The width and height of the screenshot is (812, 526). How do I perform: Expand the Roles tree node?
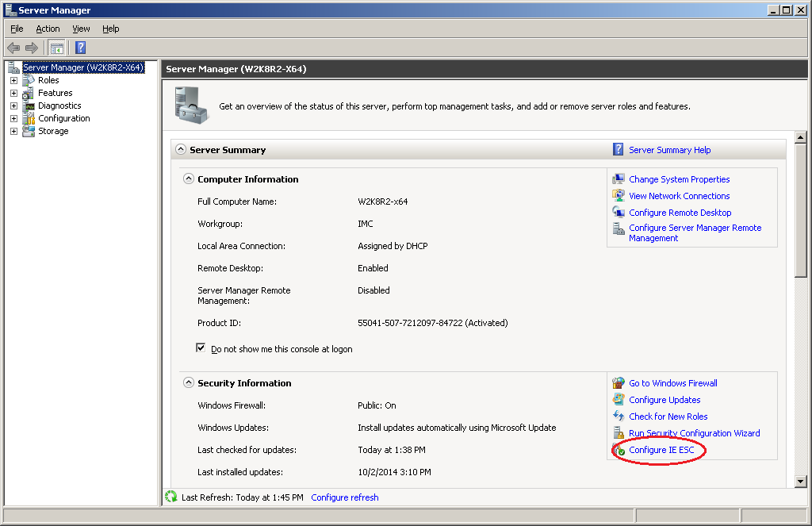coord(13,80)
